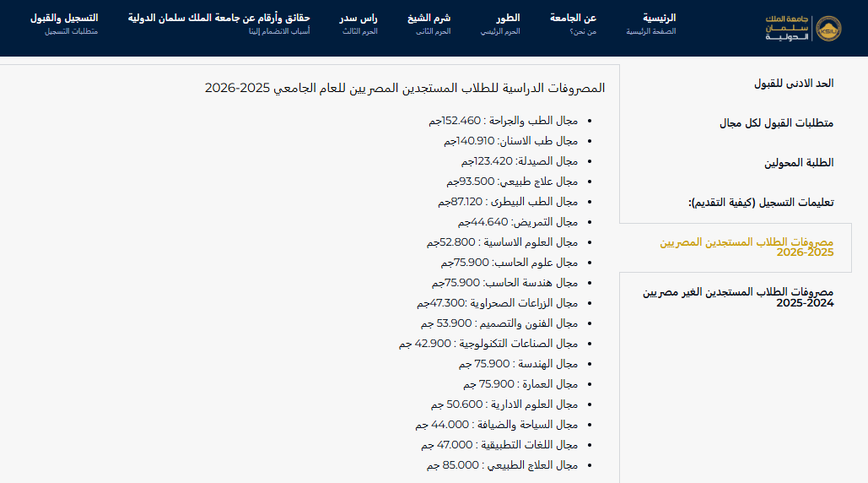Viewport: 868px width, 483px height.
Task: Click the مجال العلوم الادارية 50.600 row
Action: pos(504,404)
